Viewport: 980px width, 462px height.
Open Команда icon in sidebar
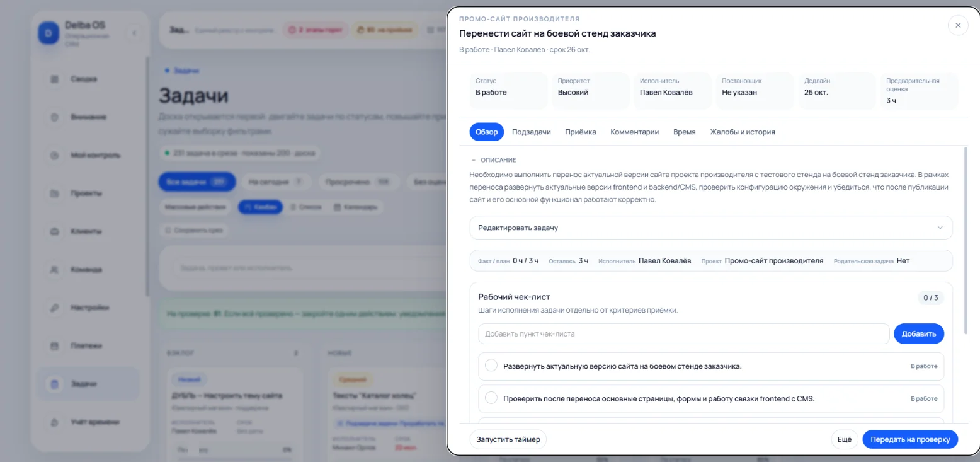[x=54, y=270]
